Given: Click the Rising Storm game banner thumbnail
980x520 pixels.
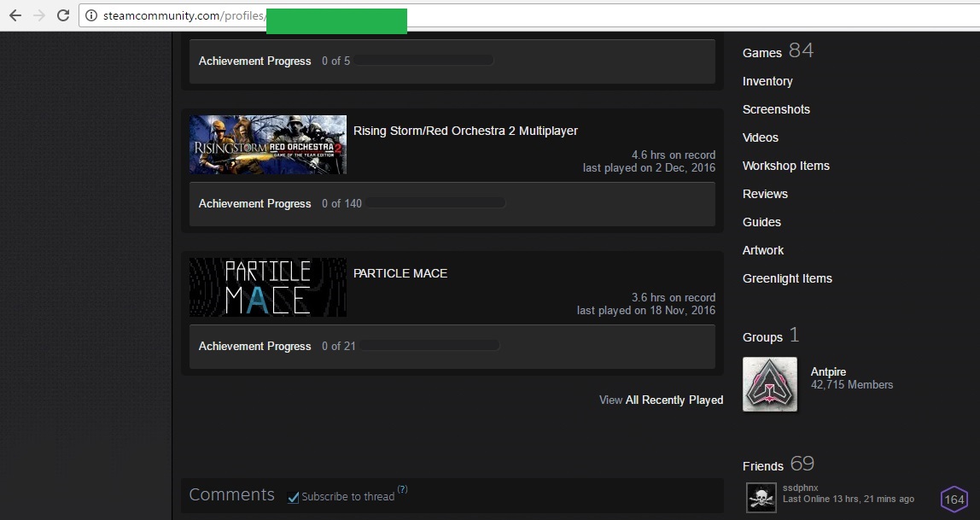Looking at the screenshot, I should pos(267,144).
